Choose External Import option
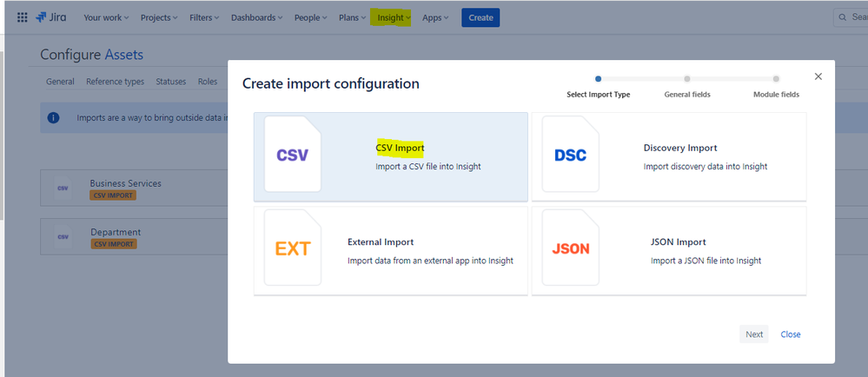 tap(391, 251)
